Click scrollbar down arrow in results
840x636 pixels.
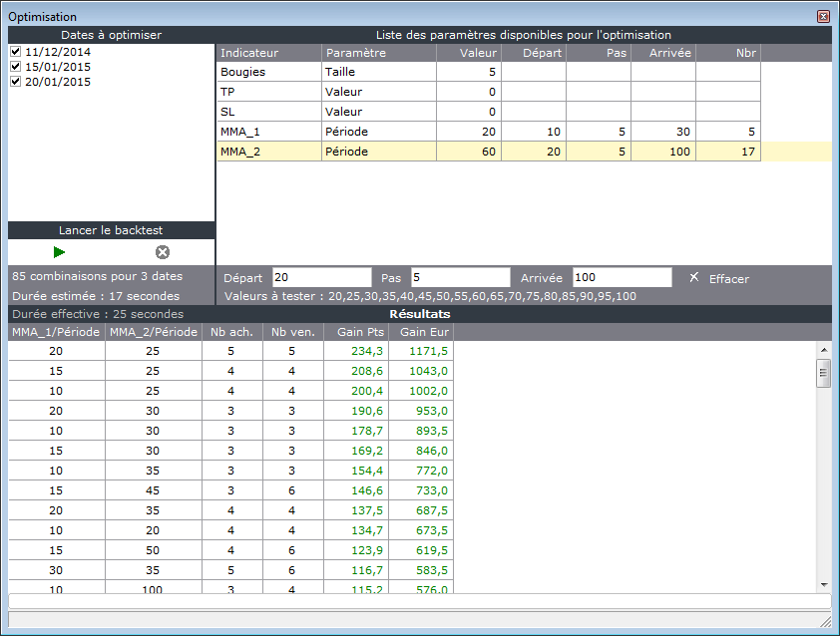(824, 584)
